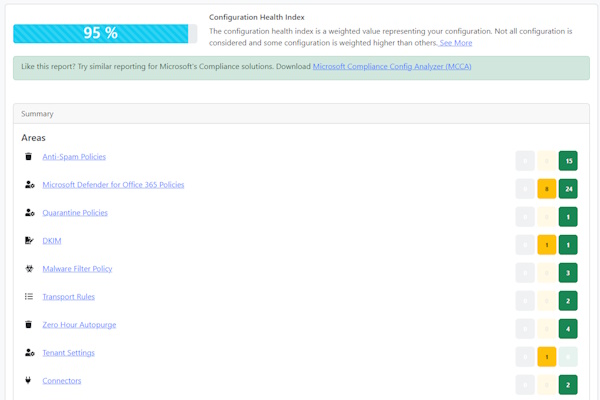Click the signature icon beside DKIM
This screenshot has height=400, width=600.
[30, 241]
